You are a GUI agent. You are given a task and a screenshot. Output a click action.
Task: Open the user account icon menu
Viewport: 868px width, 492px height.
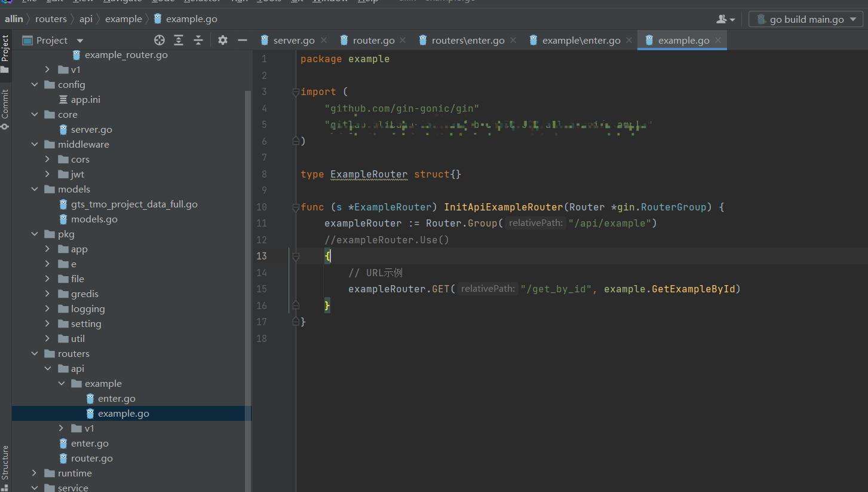[726, 19]
